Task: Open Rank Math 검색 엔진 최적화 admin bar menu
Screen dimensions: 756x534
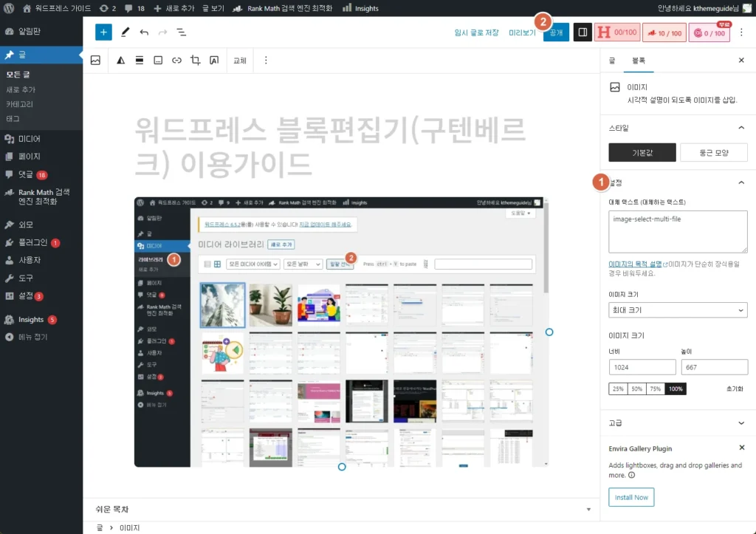Action: (x=283, y=8)
